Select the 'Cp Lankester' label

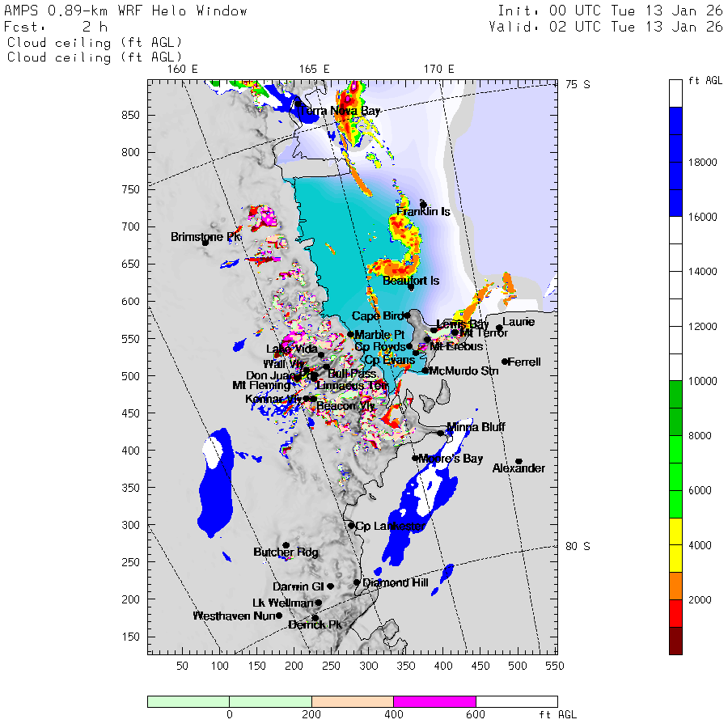point(391,526)
